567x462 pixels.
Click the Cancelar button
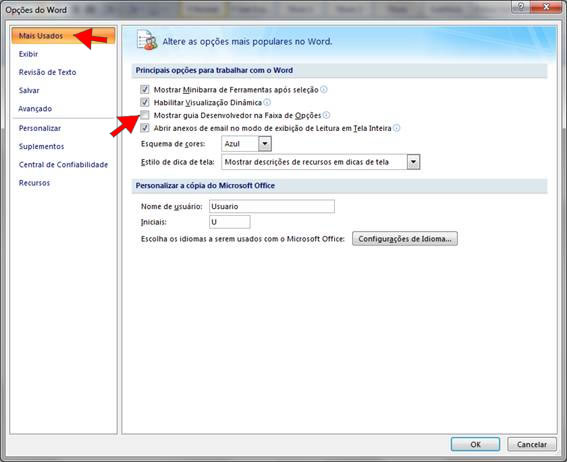coord(532,444)
